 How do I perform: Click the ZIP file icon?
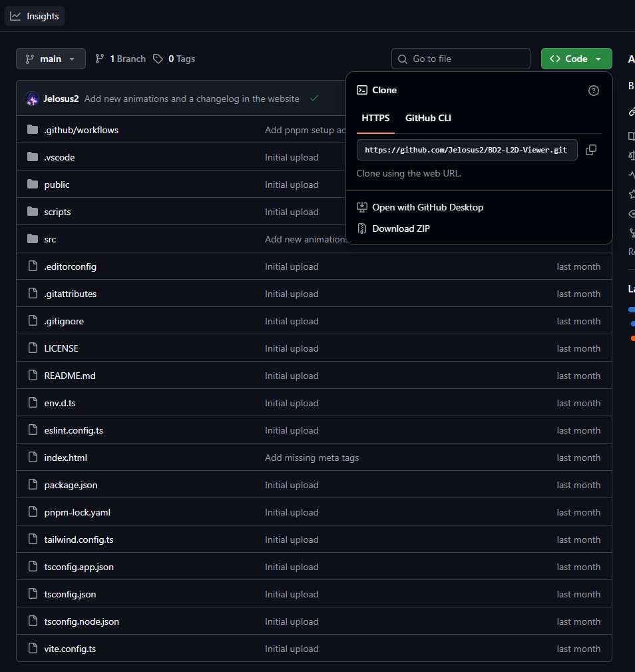[362, 229]
